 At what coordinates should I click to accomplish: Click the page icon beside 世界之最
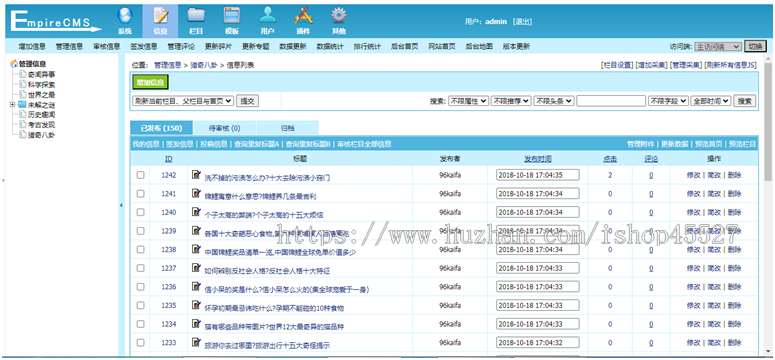(x=23, y=94)
